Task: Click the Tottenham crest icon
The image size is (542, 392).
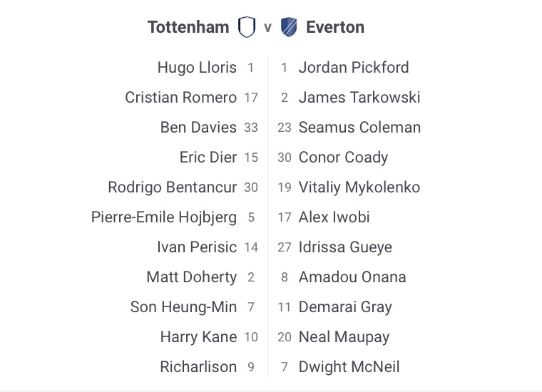Action: pyautogui.click(x=247, y=28)
